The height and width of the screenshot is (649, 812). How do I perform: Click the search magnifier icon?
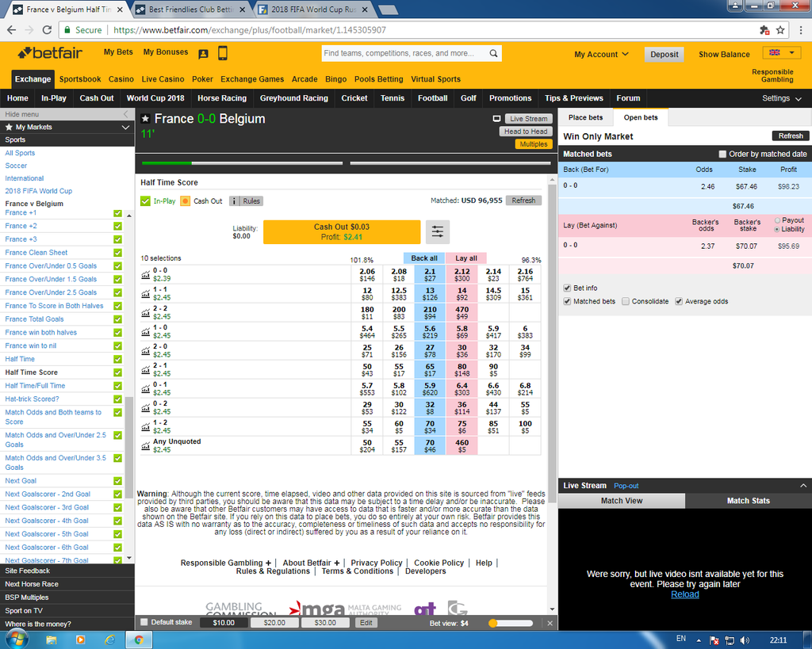point(493,53)
